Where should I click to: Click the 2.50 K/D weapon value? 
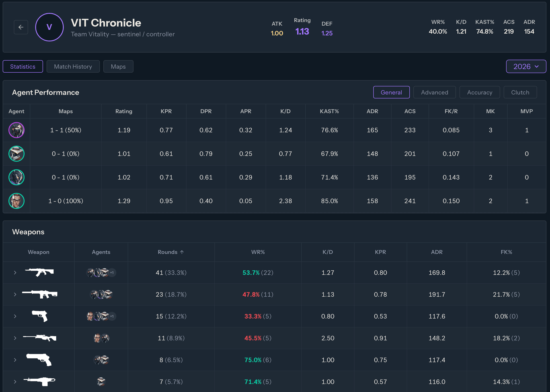click(328, 338)
